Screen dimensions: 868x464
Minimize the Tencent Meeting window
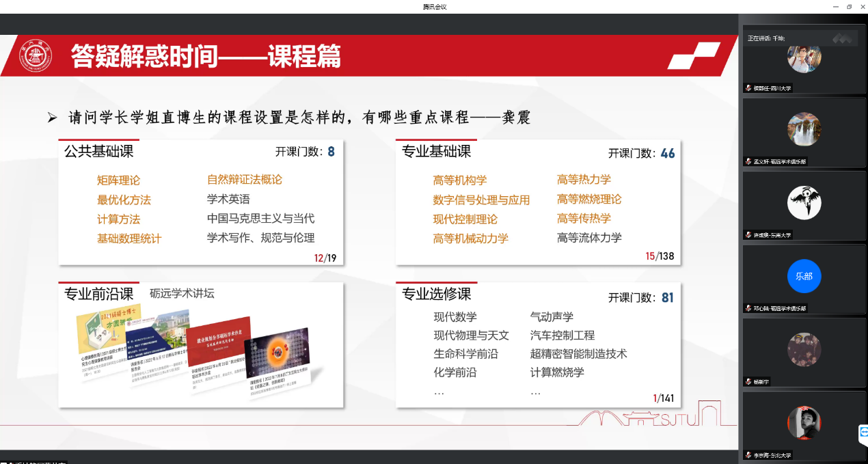tap(834, 7)
